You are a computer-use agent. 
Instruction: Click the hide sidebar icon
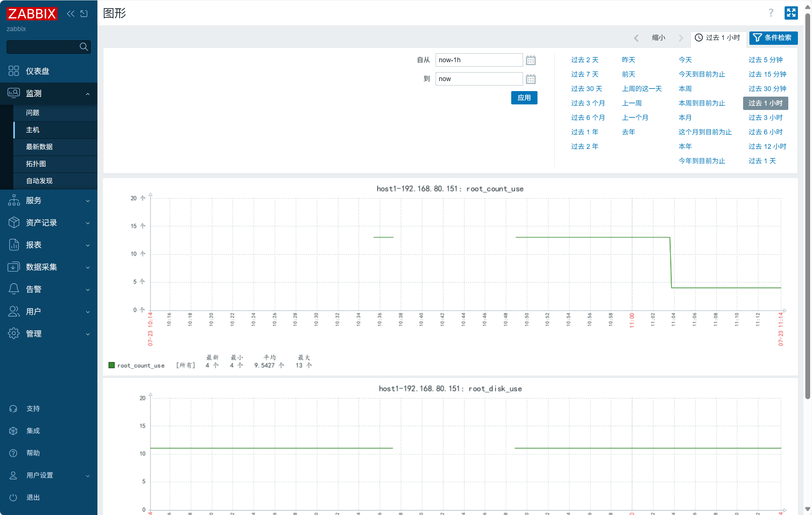(x=84, y=14)
